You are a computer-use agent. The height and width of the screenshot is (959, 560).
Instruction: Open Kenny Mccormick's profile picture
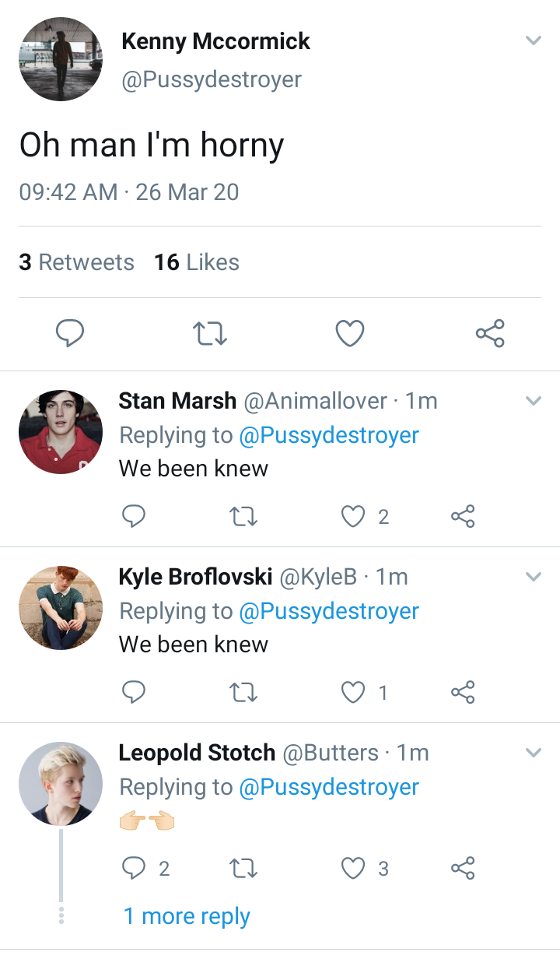point(61,59)
